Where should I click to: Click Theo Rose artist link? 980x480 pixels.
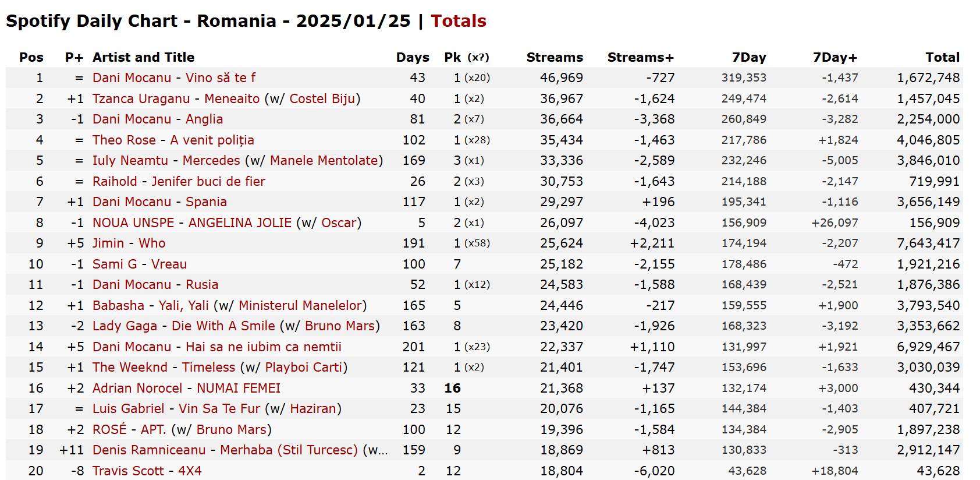[124, 140]
